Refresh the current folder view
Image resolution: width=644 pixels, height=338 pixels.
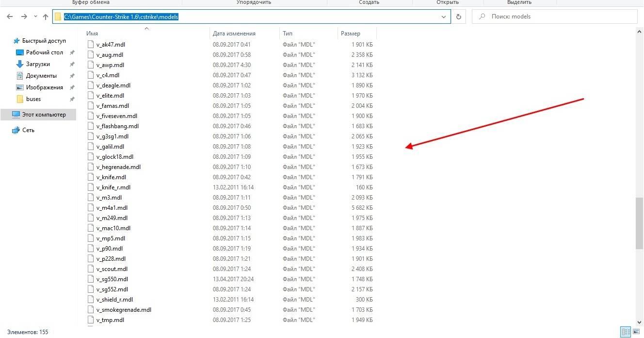tap(458, 17)
